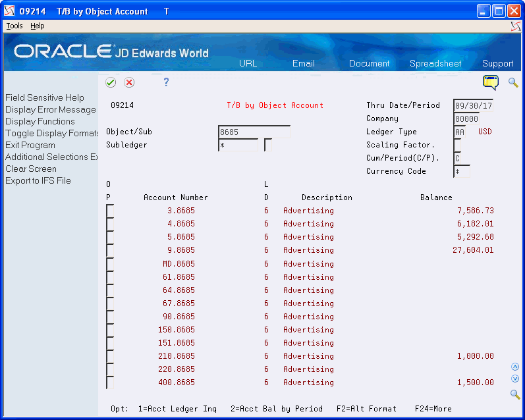Click option field for account 3.8685
The height and width of the screenshot is (420, 525).
coord(110,211)
